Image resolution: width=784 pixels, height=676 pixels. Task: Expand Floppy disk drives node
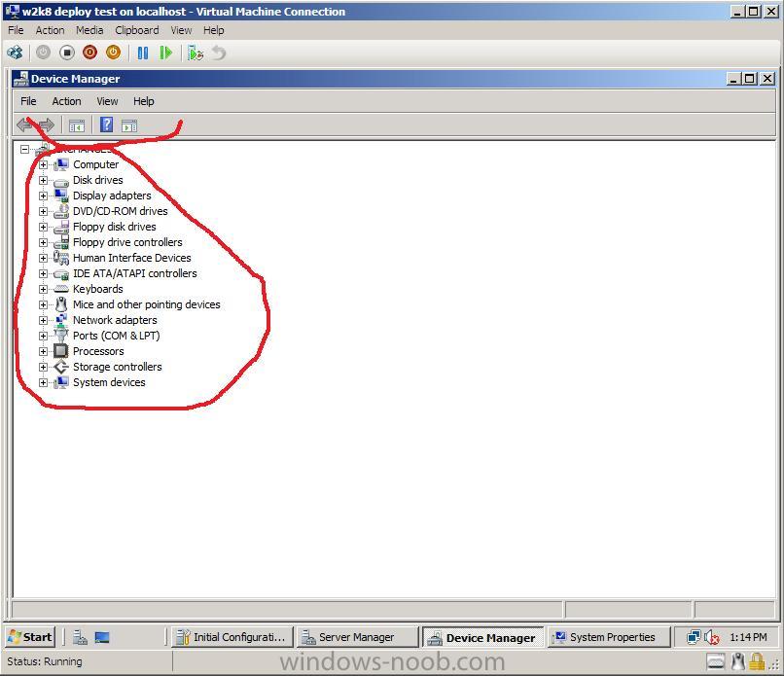(x=43, y=227)
